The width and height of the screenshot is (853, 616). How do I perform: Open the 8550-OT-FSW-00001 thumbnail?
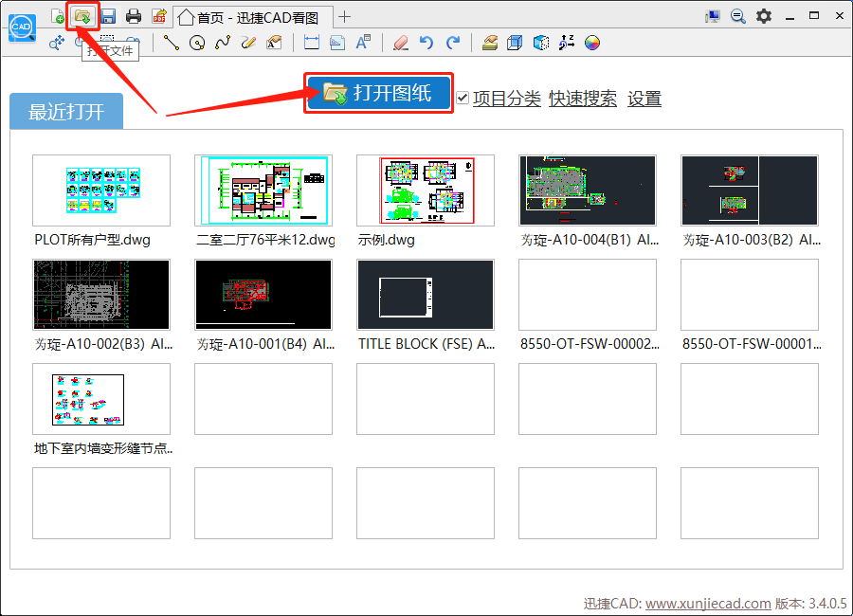tap(750, 295)
